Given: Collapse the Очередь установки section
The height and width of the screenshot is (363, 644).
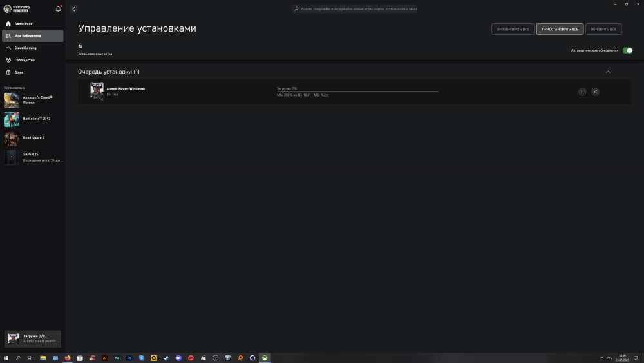Looking at the screenshot, I should tap(608, 72).
